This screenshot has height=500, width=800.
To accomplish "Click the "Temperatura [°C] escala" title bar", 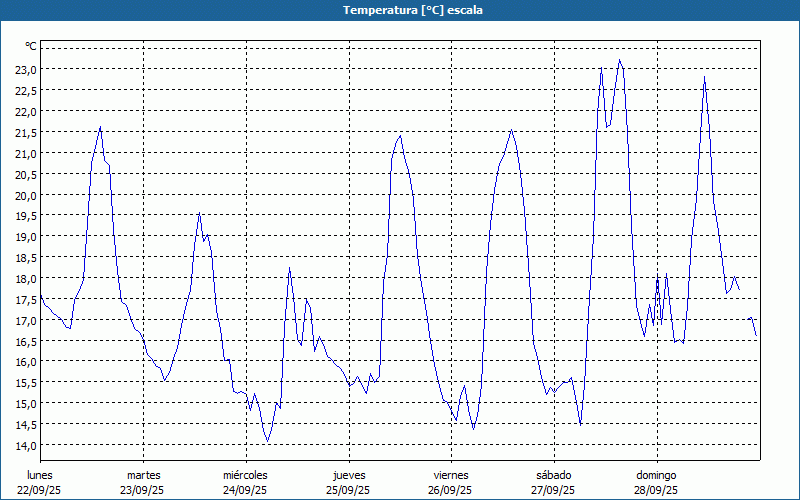I will [x=400, y=10].
